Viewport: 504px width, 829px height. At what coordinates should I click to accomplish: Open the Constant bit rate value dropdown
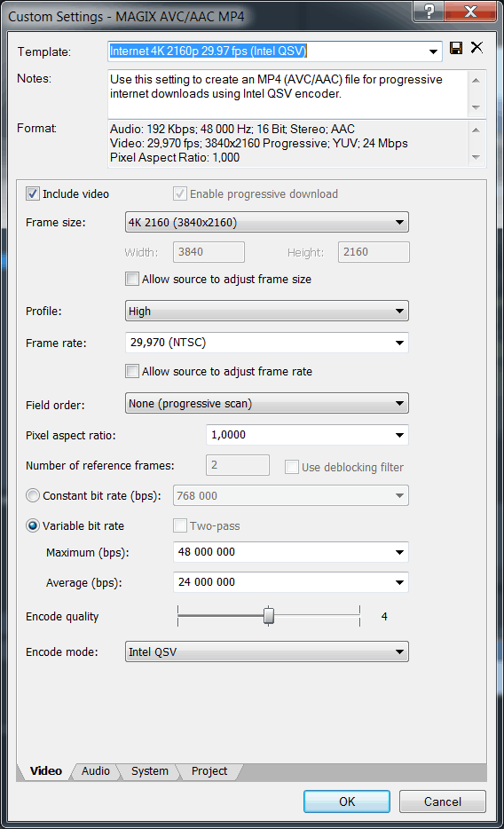point(399,495)
